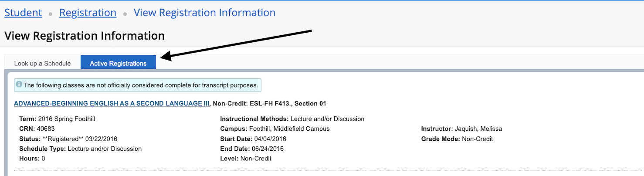Click the info icon in the notice banner
This screenshot has width=644, height=176.
point(19,85)
